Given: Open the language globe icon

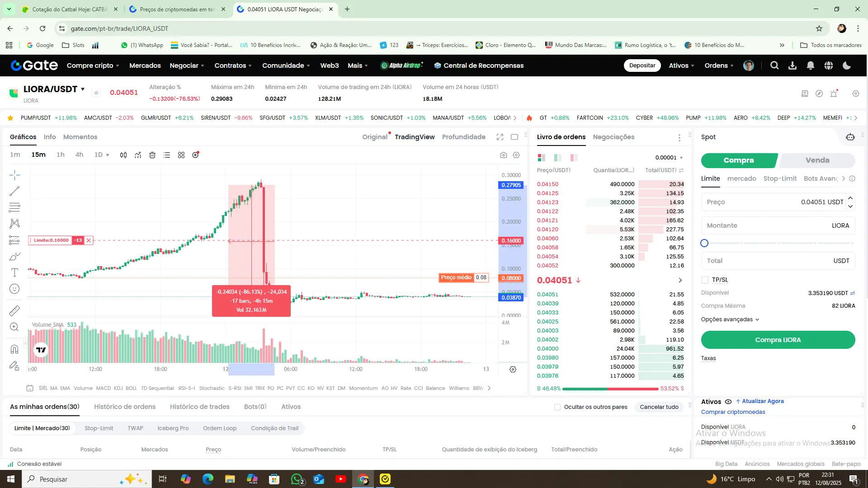Looking at the screenshot, I should [x=829, y=66].
